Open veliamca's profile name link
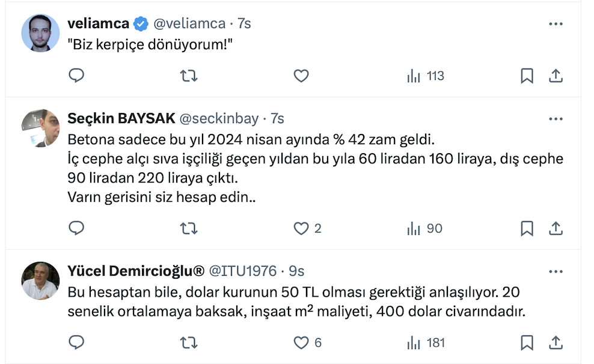Viewport: 594px width, 364px height. click(x=99, y=24)
